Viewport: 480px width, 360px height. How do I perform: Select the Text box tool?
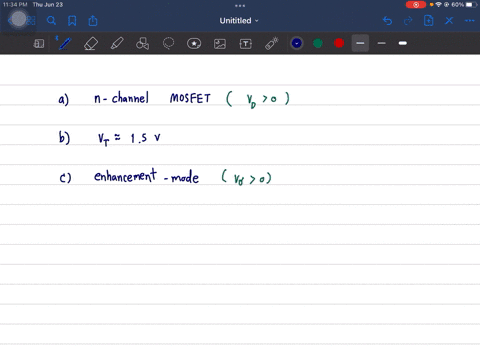pyautogui.click(x=246, y=44)
